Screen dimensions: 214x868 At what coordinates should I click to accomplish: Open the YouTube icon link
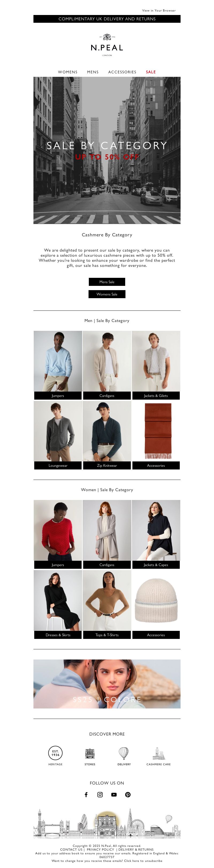[x=114, y=795]
